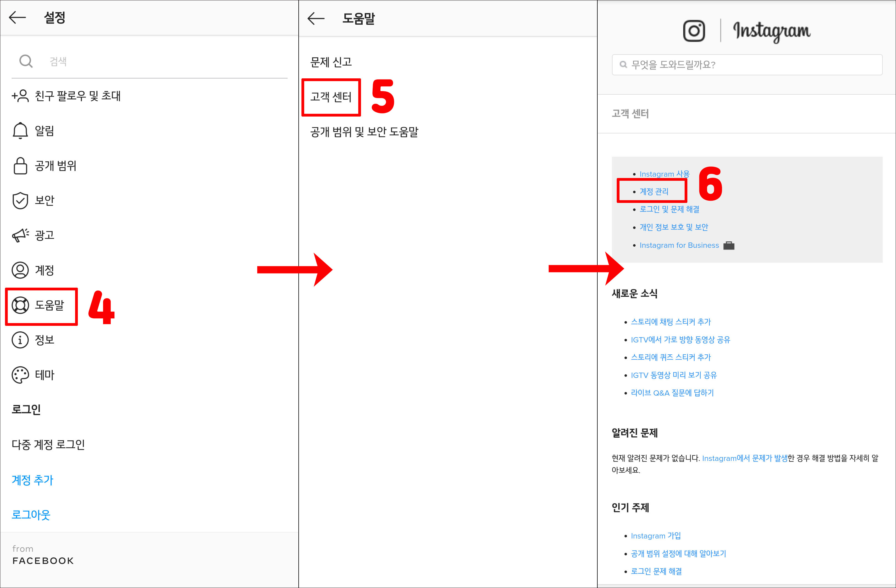Open IGTV에서 가로 방향 동영상 공유 link
Screen dimensions: 896x588
pyautogui.click(x=681, y=340)
